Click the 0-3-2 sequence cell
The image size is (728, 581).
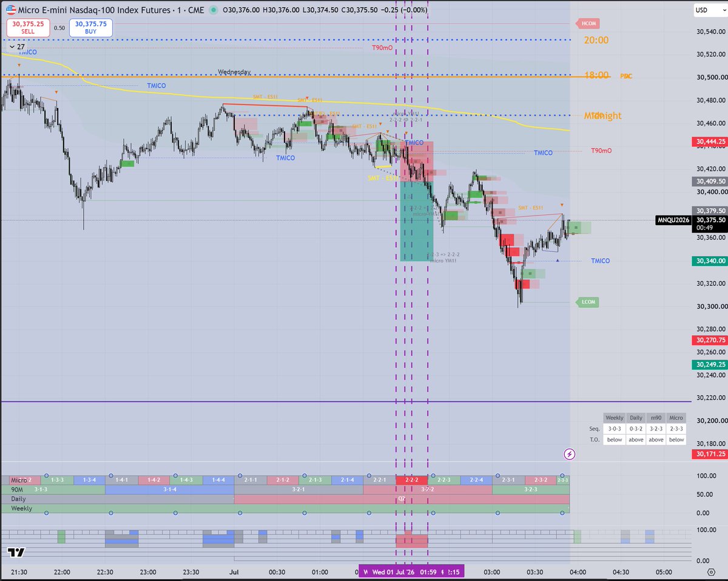click(x=636, y=429)
